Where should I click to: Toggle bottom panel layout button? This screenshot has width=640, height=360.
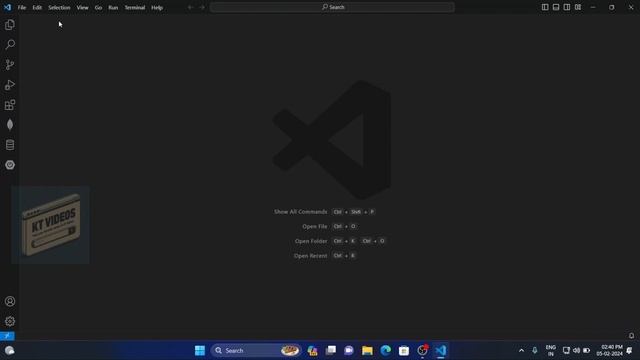(x=556, y=7)
